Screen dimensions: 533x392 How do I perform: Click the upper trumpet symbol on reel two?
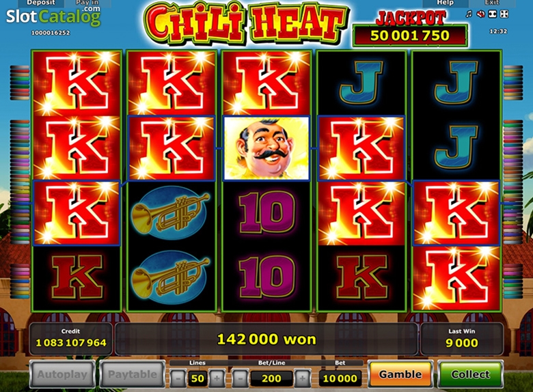[x=171, y=211]
